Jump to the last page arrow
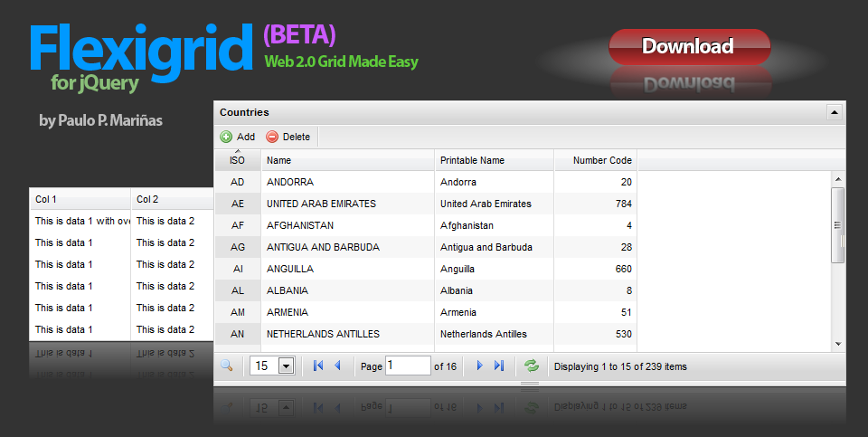This screenshot has height=437, width=868. point(499,366)
